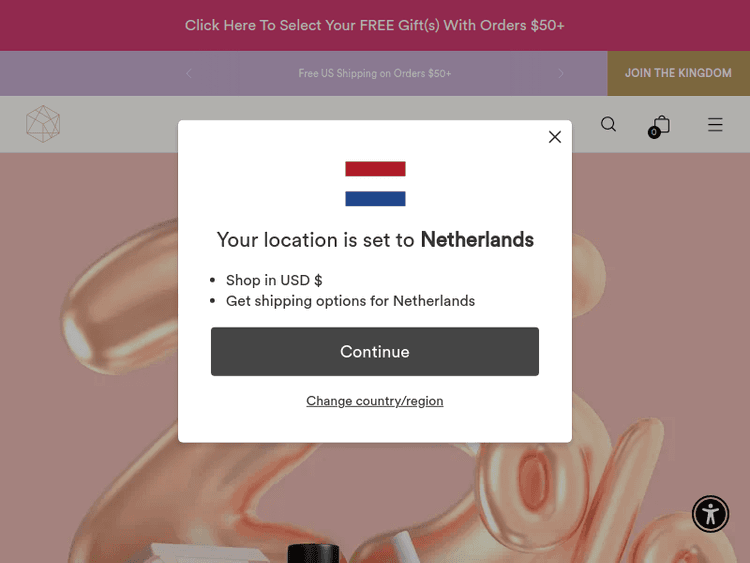Screen dimensions: 750x563
Task: Open the hamburger navigation menu
Action: click(x=715, y=124)
